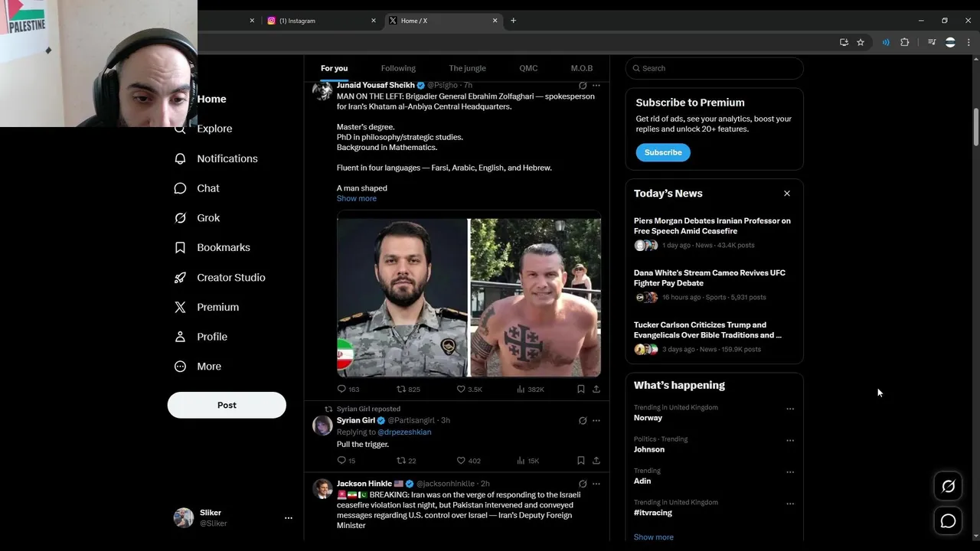Open the floating chat messages button
The image size is (980, 551).
click(x=948, y=521)
